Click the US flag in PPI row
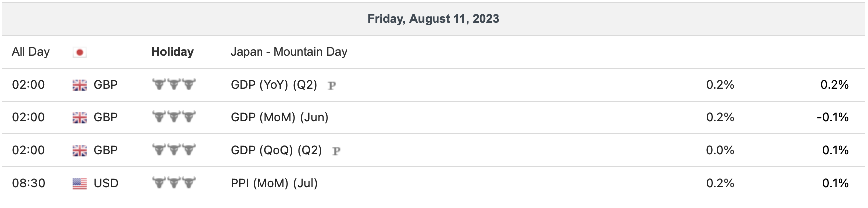This screenshot has width=868, height=208. [x=80, y=184]
